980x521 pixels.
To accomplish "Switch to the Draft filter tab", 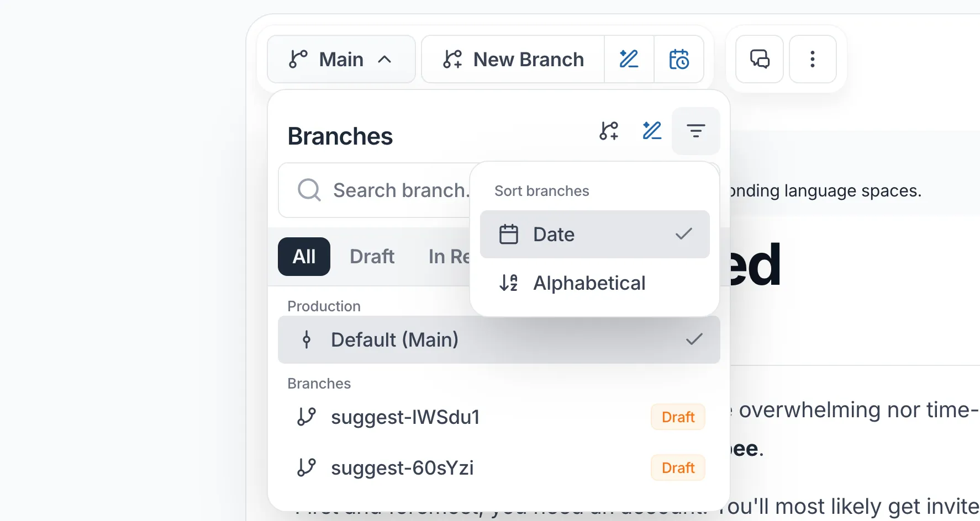I will 372,257.
